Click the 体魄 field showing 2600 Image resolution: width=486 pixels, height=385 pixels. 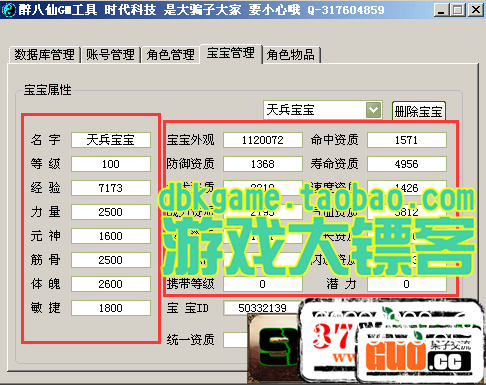[111, 284]
